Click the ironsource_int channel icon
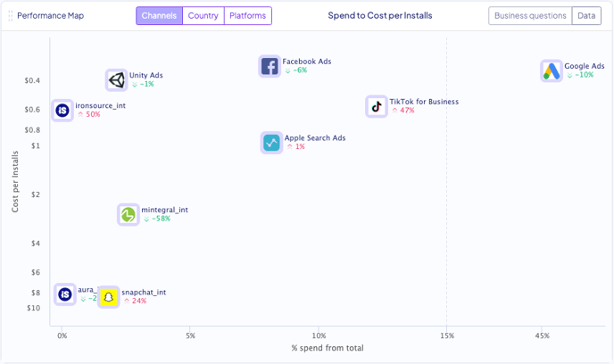The height and width of the screenshot is (364, 614). [62, 111]
